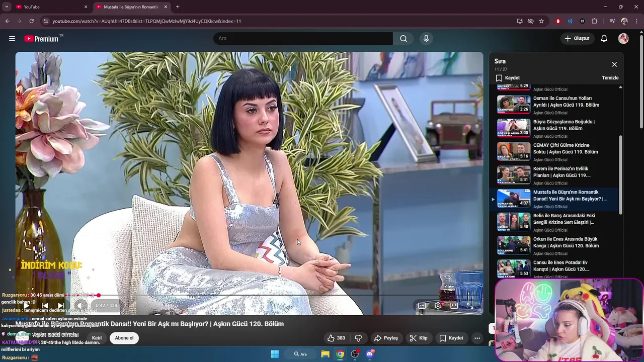The height and width of the screenshot is (362, 644).
Task: Open Osman ile Cansu'nun Yolları Ayrıldı video
Action: coord(555,105)
